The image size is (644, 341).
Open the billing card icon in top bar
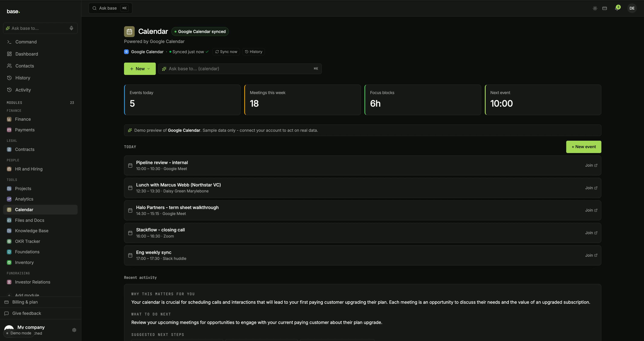tap(605, 8)
